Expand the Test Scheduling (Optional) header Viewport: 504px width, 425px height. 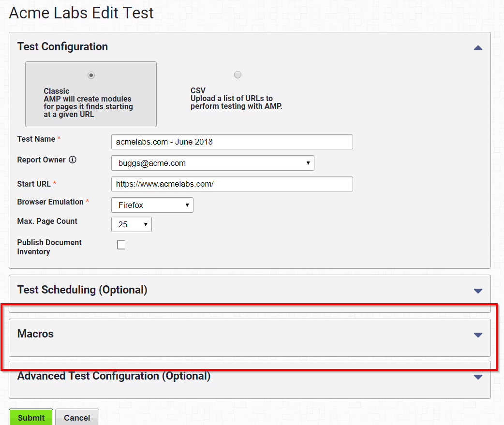[250, 293]
